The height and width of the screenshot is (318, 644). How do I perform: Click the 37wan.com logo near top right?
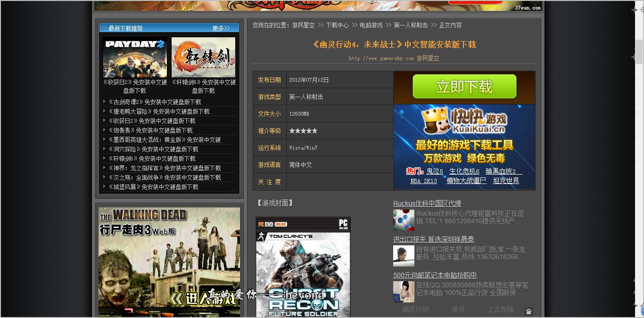pyautogui.click(x=528, y=8)
